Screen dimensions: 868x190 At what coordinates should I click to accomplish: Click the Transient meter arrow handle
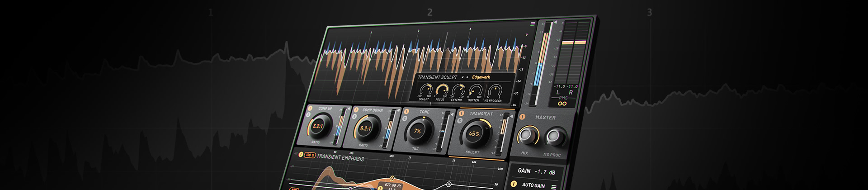(x=510, y=117)
